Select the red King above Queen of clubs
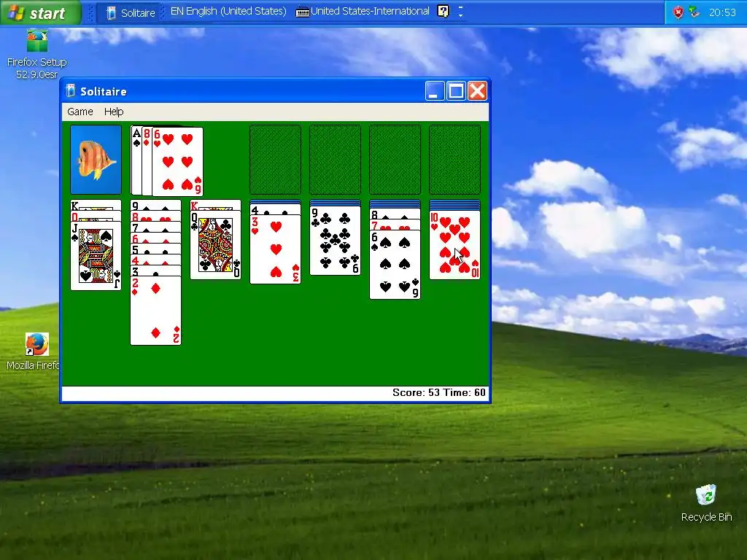This screenshot has width=747, height=560. 216,205
